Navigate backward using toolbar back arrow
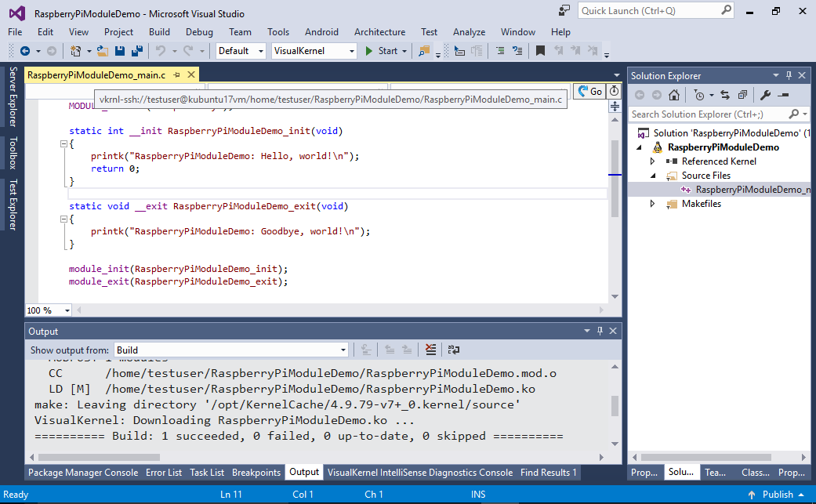 [24, 51]
